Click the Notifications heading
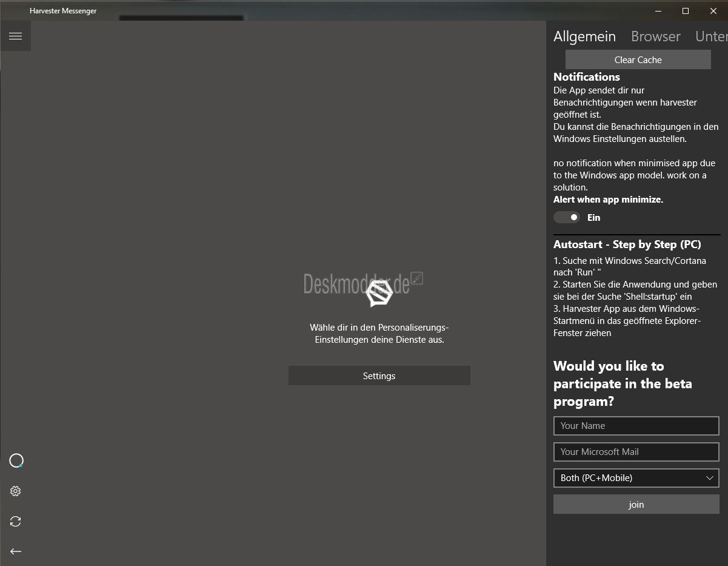Viewport: 728px width, 566px height. [x=587, y=77]
